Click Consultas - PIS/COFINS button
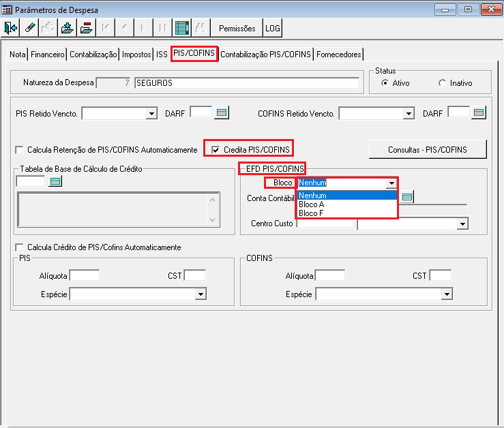The height and width of the screenshot is (428, 504). (428, 149)
